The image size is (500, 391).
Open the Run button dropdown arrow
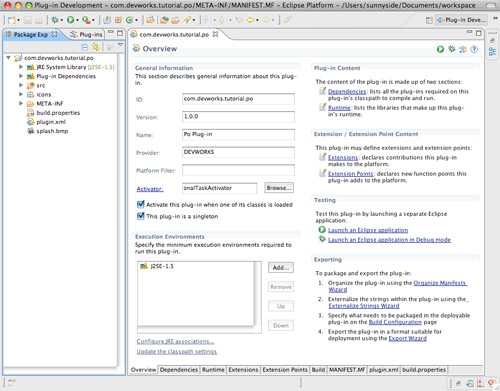tap(77, 20)
